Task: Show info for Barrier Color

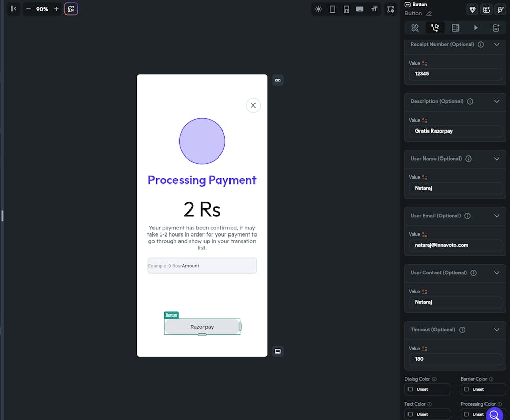Action: click(491, 379)
